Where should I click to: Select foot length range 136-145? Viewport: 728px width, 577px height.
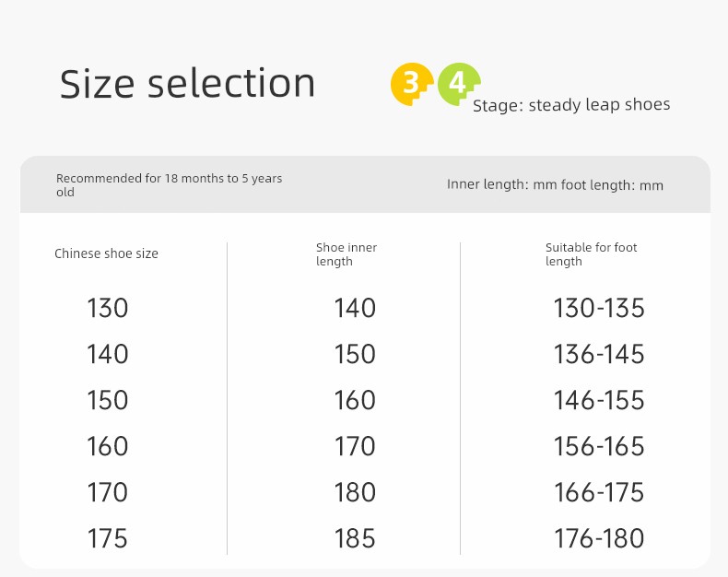599,354
